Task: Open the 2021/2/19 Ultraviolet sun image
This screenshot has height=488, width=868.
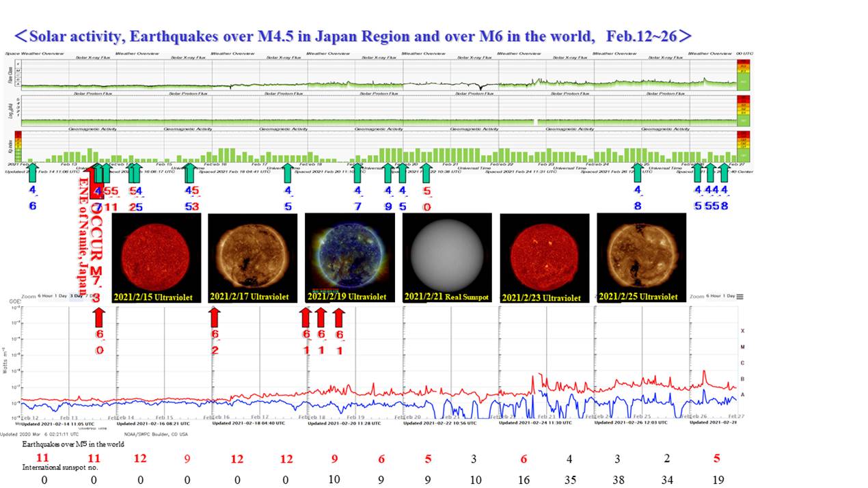Action: point(349,258)
